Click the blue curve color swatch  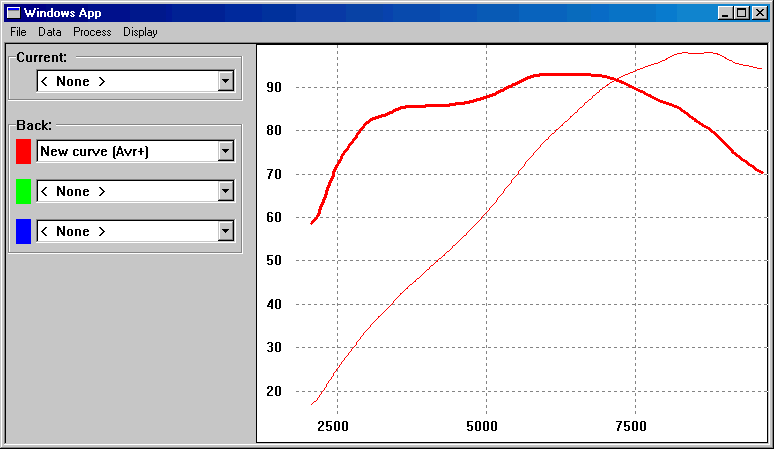click(x=24, y=231)
